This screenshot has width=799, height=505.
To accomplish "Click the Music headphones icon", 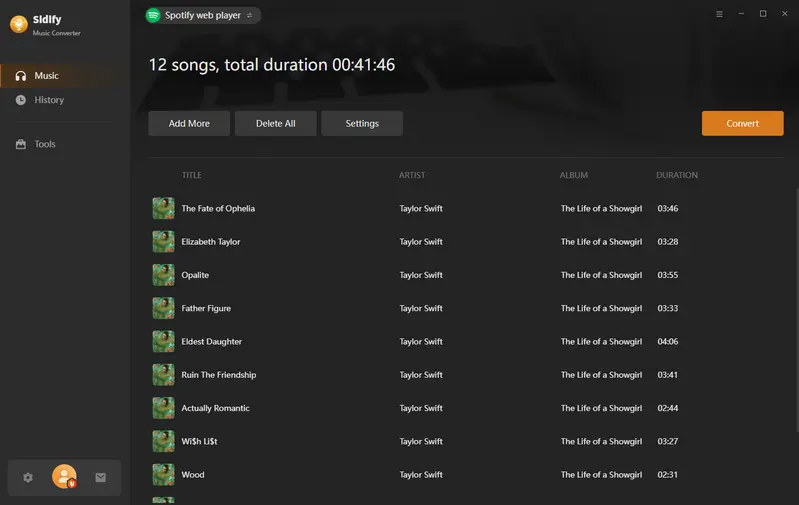I will click(21, 76).
